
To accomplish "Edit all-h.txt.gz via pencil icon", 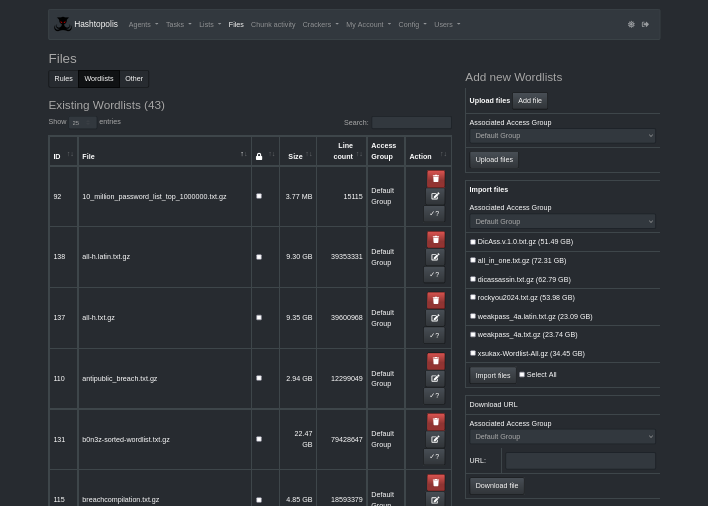I will (x=435, y=318).
